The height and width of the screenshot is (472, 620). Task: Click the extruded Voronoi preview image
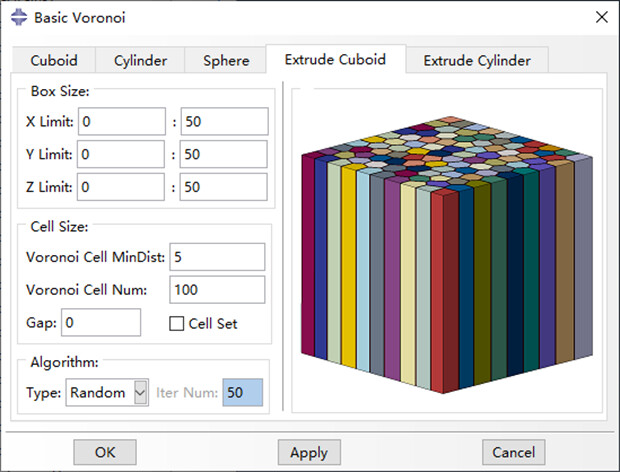coord(447,255)
